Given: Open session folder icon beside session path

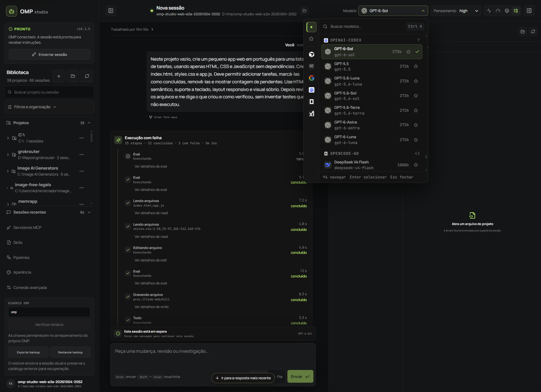Looking at the screenshot, I should coord(305,11).
